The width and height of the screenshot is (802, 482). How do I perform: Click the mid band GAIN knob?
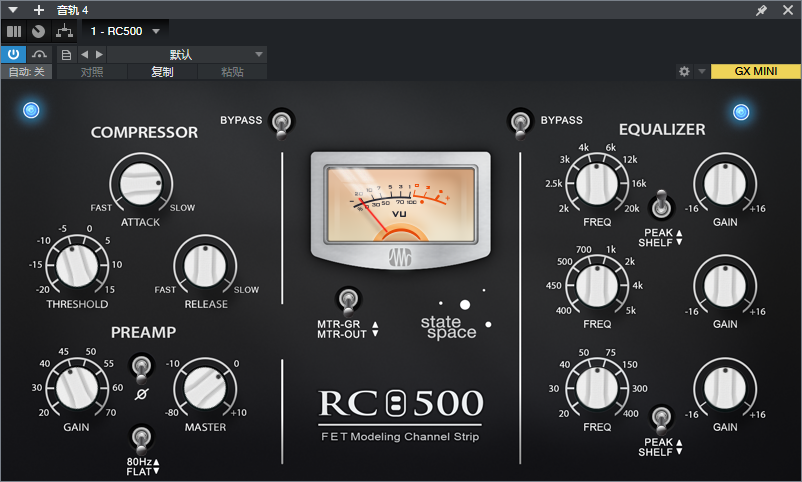coord(725,285)
